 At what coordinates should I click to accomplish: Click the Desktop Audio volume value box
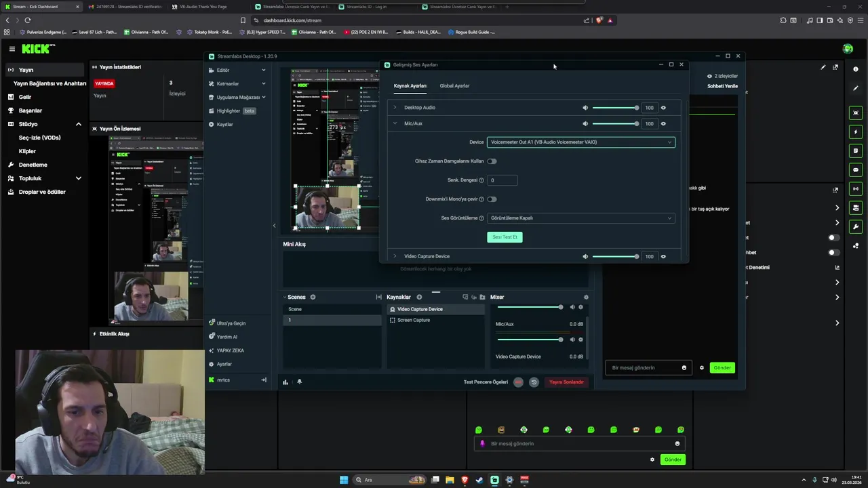click(650, 108)
